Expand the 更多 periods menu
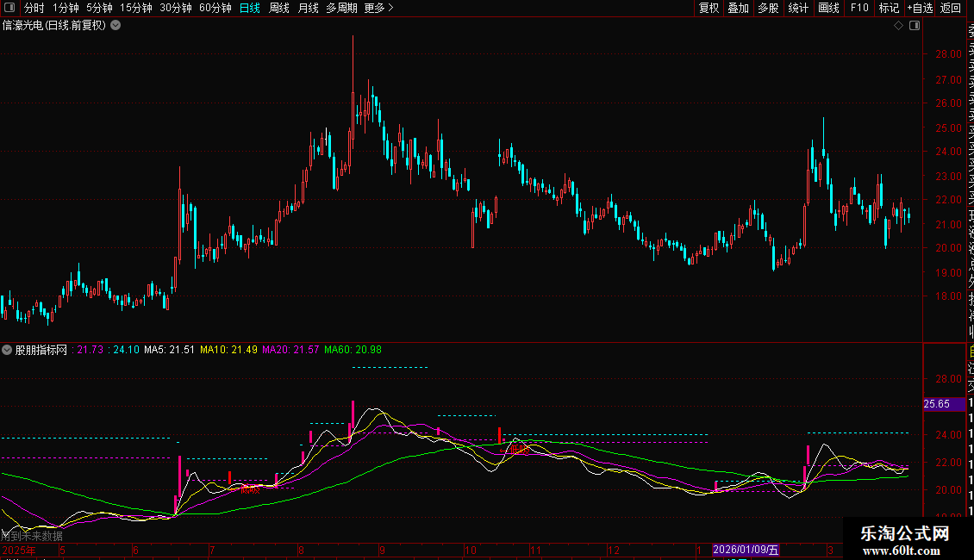974x560 pixels. click(x=378, y=8)
